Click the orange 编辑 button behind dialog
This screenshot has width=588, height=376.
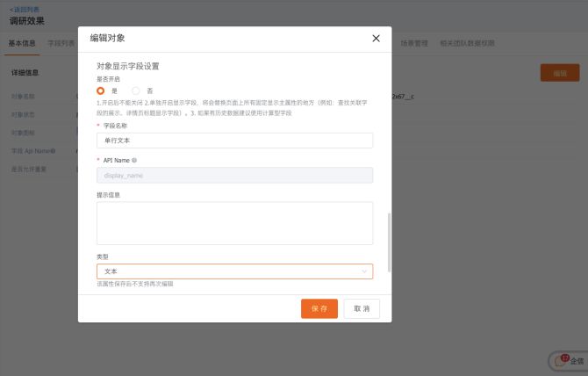[x=559, y=73]
